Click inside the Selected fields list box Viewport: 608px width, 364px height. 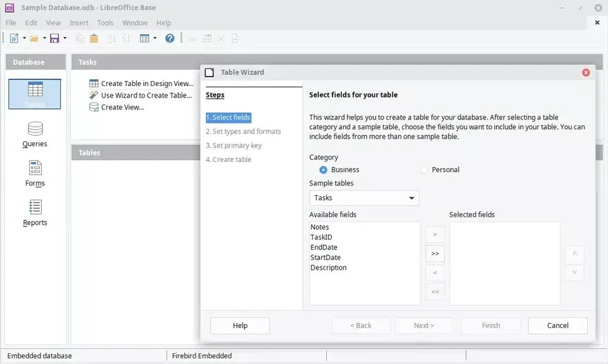505,263
